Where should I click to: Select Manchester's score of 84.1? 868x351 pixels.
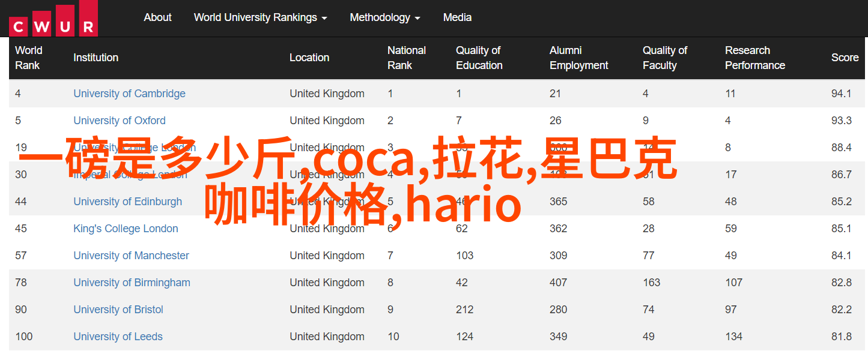pos(842,256)
